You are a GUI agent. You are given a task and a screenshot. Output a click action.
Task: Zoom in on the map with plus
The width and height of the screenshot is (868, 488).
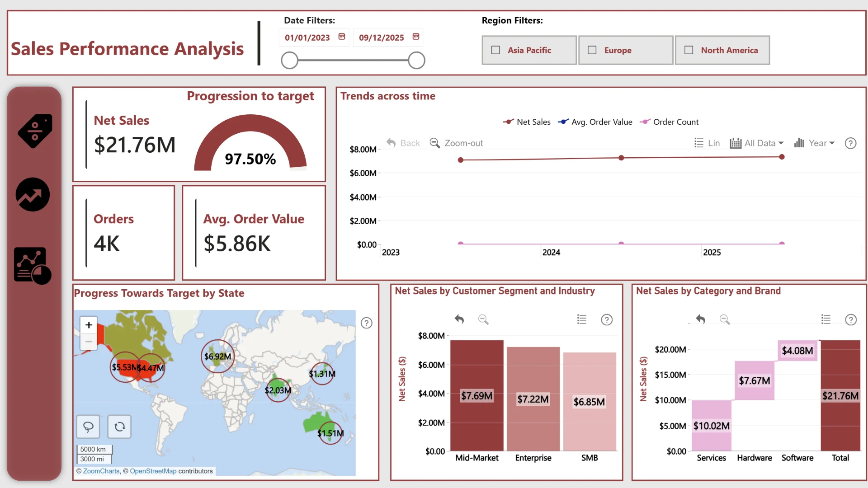[x=89, y=325]
